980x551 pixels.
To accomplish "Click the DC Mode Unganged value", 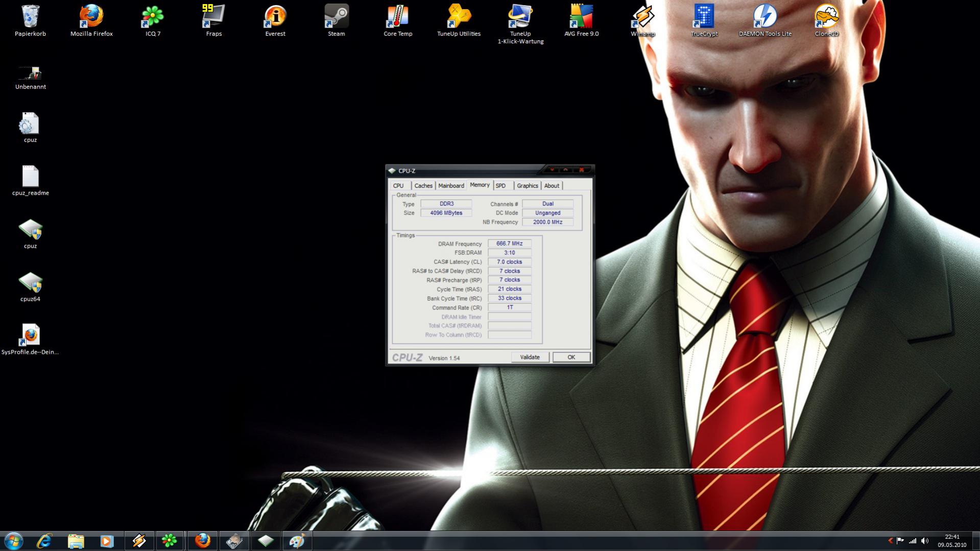I will 547,213.
